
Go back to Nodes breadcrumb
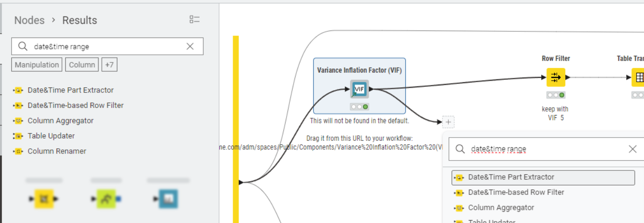pyautogui.click(x=29, y=20)
